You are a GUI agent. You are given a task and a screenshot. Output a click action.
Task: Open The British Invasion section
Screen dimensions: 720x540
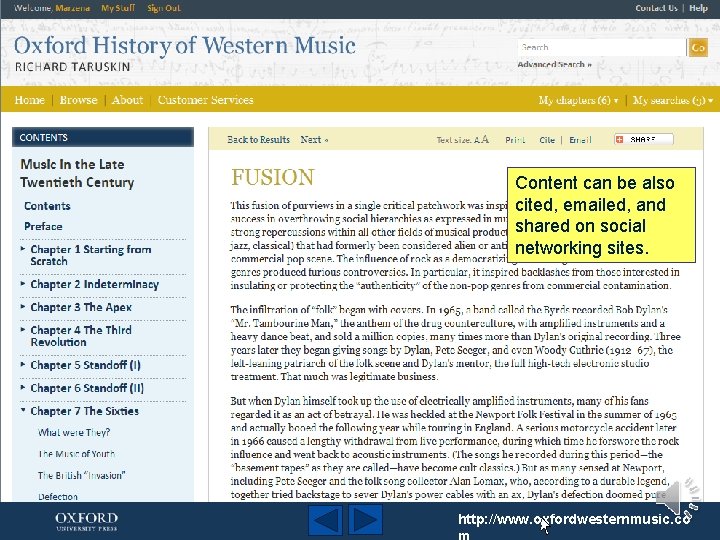[82, 475]
